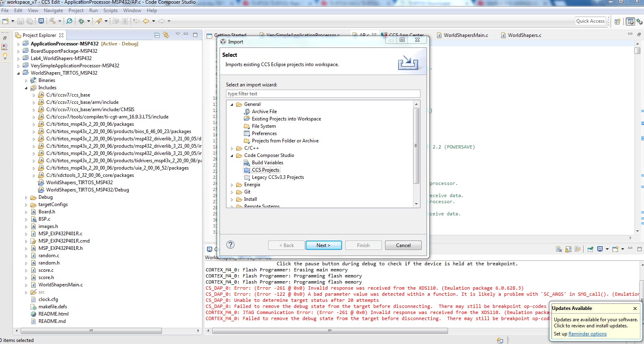This screenshot has width=644, height=344.
Task: Select Legacy CCSv3.3 Projects
Action: 278,177
